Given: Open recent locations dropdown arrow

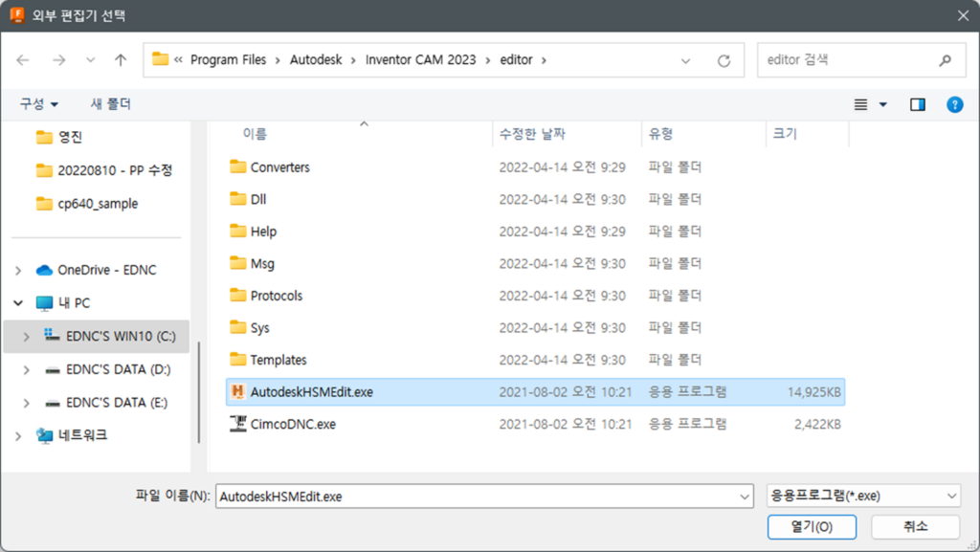Looking at the screenshot, I should click(x=91, y=60).
